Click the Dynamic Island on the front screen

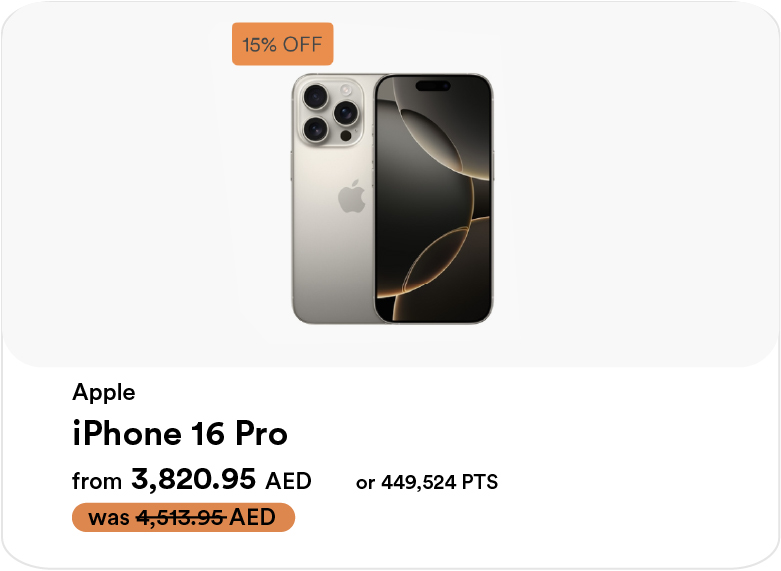pyautogui.click(x=434, y=87)
